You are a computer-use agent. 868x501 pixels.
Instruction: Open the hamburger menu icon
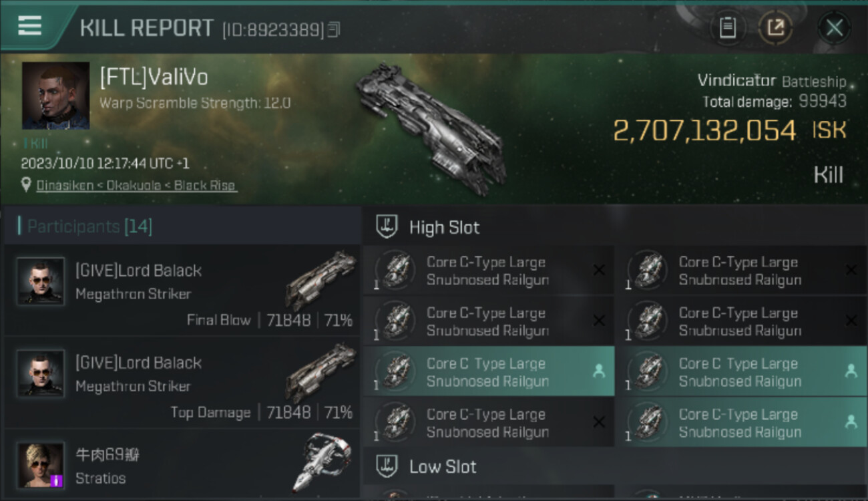[29, 25]
